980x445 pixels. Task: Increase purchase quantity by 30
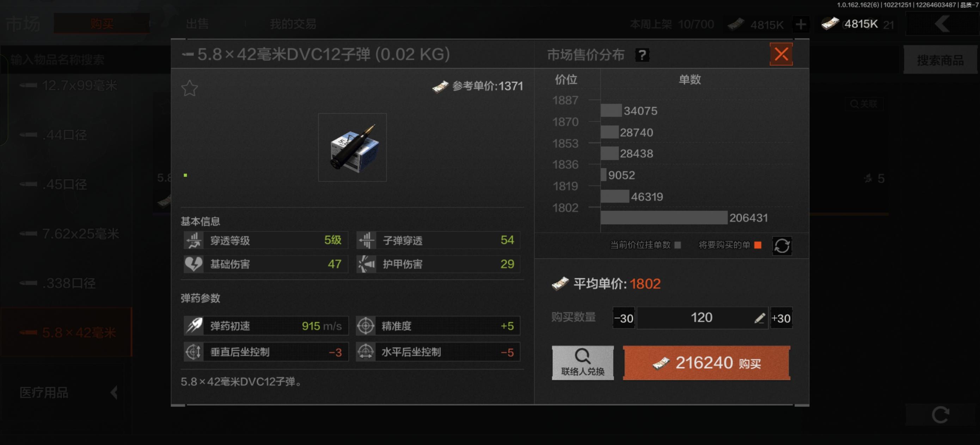[x=781, y=318]
